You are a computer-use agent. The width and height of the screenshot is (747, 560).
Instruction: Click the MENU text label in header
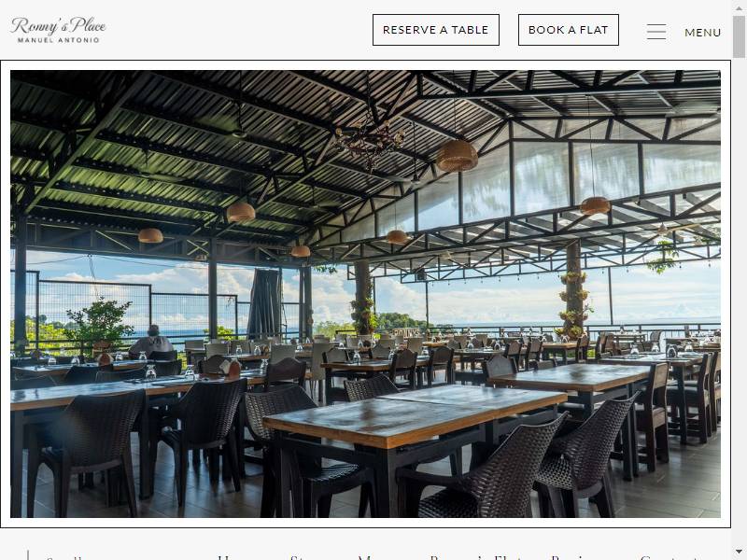pyautogui.click(x=702, y=33)
